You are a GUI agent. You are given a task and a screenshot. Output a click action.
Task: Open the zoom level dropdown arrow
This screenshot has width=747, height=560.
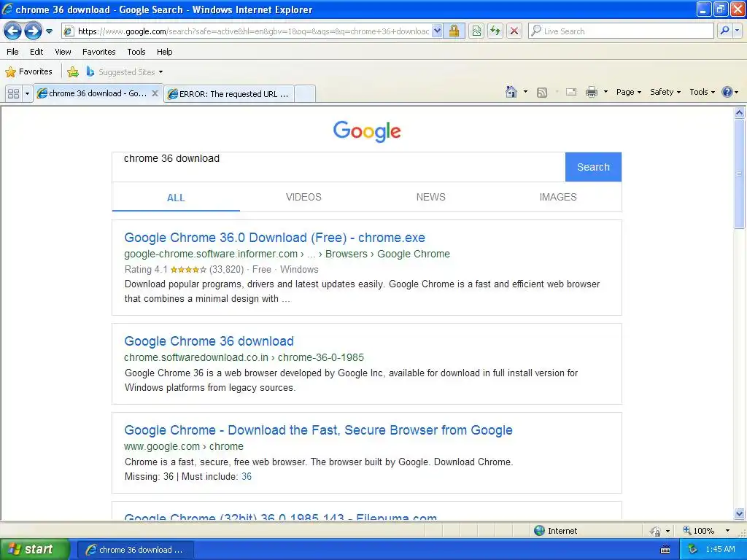click(727, 531)
